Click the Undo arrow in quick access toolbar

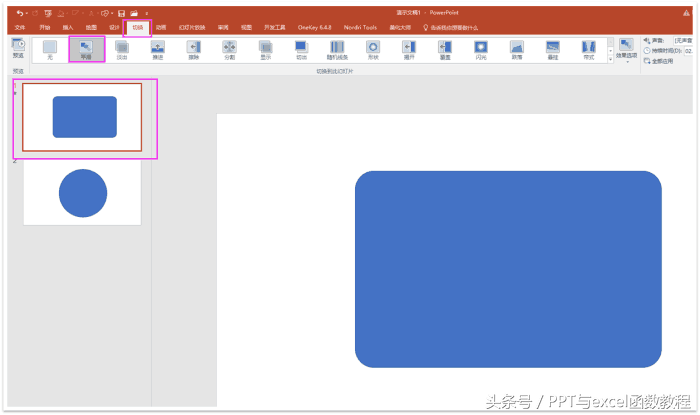[20, 13]
